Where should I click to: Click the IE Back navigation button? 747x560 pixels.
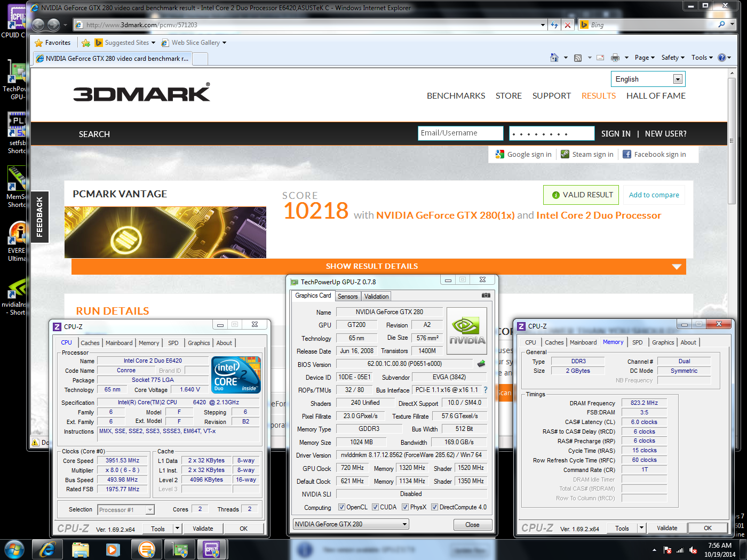point(38,25)
